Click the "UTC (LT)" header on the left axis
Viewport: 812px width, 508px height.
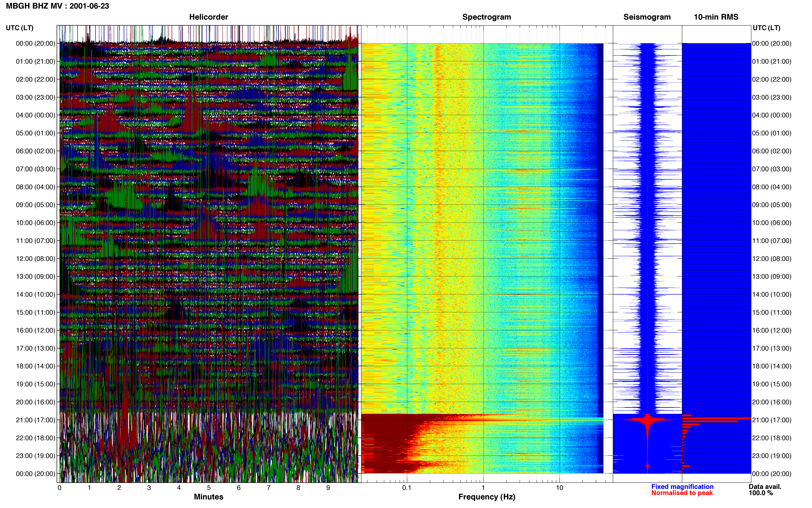(19, 28)
